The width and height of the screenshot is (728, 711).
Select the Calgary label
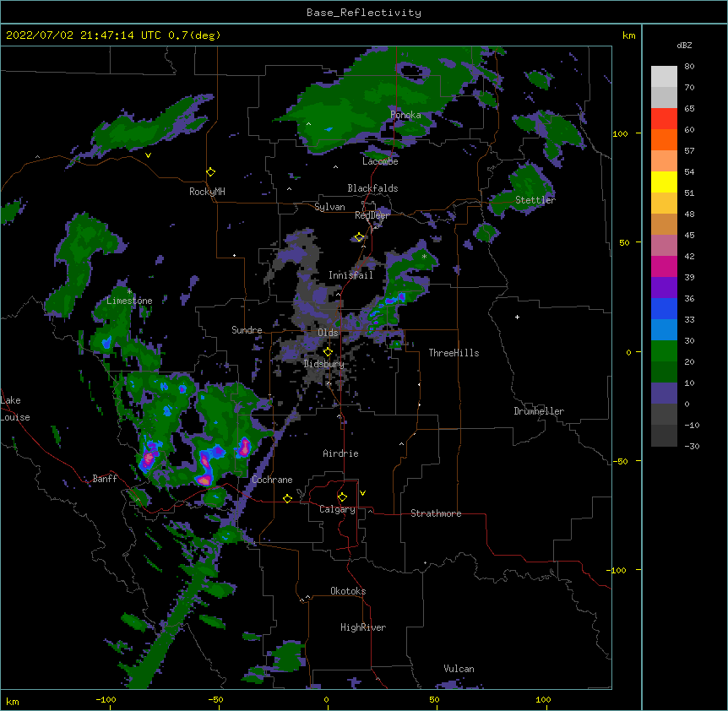tap(337, 509)
